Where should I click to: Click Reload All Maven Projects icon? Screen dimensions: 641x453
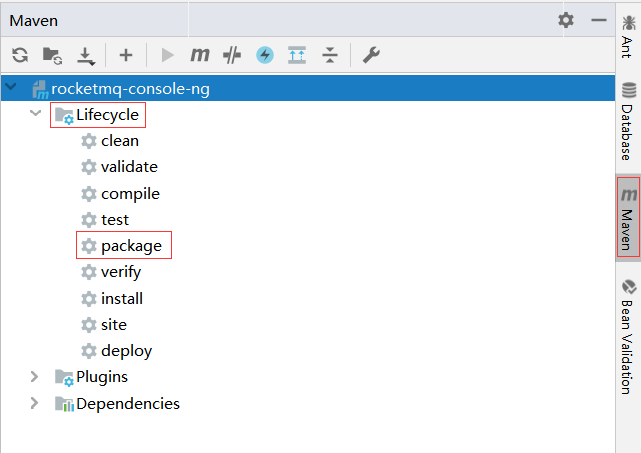[x=20, y=55]
